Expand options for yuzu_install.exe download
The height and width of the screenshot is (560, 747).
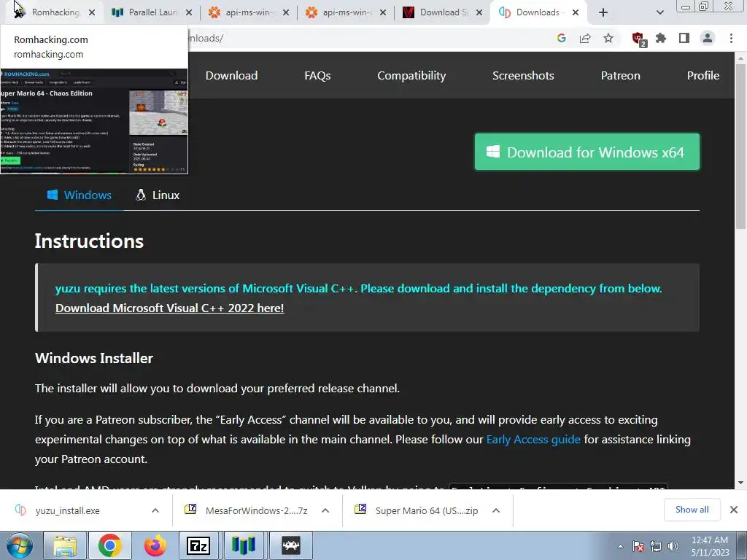pos(155,510)
